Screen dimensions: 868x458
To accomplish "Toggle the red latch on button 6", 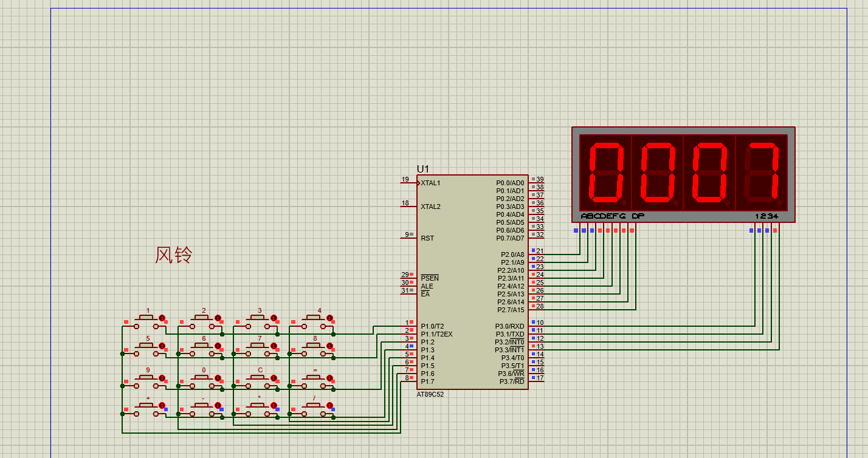I will (x=218, y=346).
